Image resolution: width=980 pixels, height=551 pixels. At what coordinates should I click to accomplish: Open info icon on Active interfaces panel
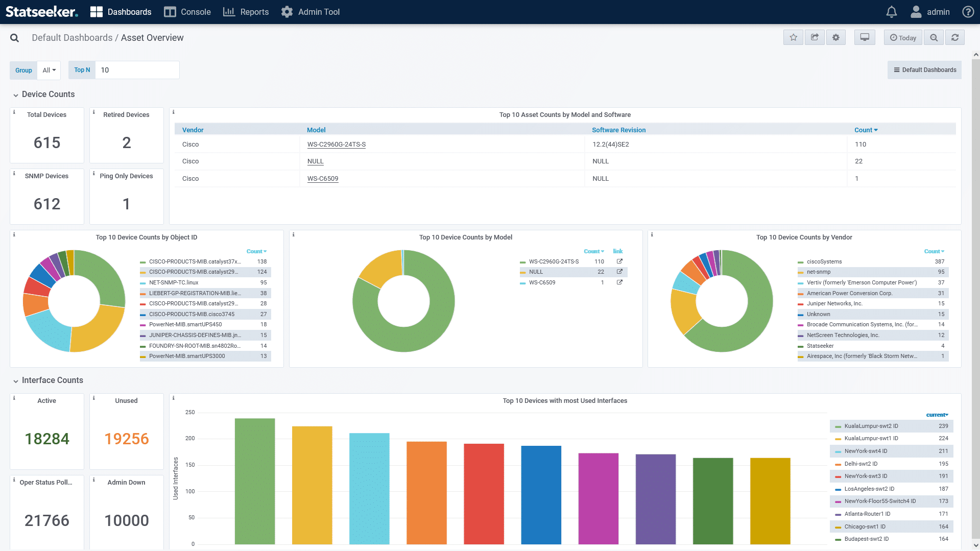tap(14, 398)
